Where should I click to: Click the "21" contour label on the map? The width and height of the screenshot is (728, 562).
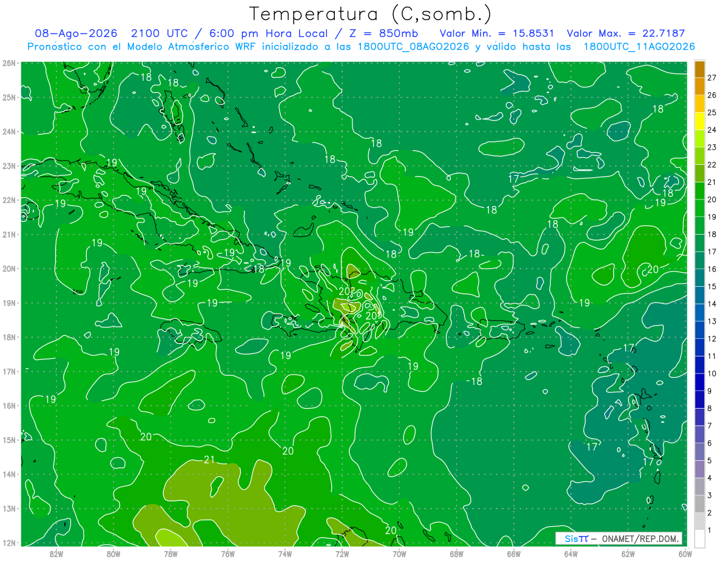tap(209, 460)
